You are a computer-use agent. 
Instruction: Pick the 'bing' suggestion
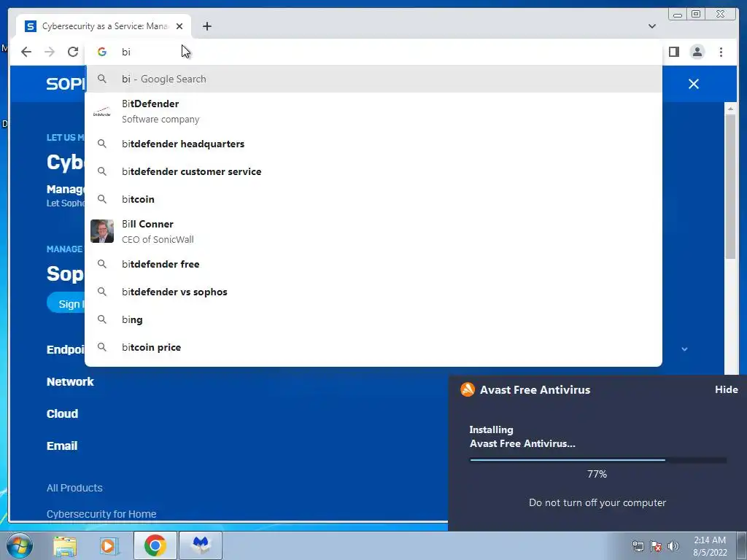click(x=373, y=319)
